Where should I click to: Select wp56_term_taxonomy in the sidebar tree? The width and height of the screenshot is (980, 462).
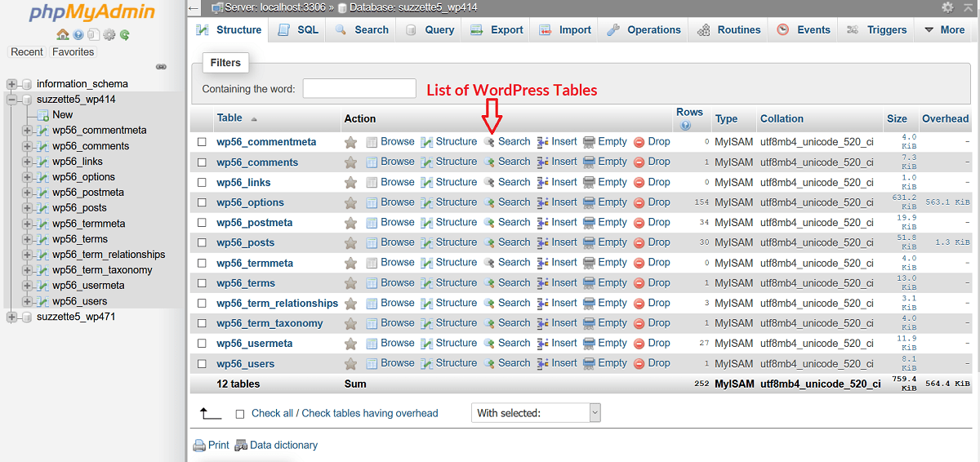pos(102,270)
